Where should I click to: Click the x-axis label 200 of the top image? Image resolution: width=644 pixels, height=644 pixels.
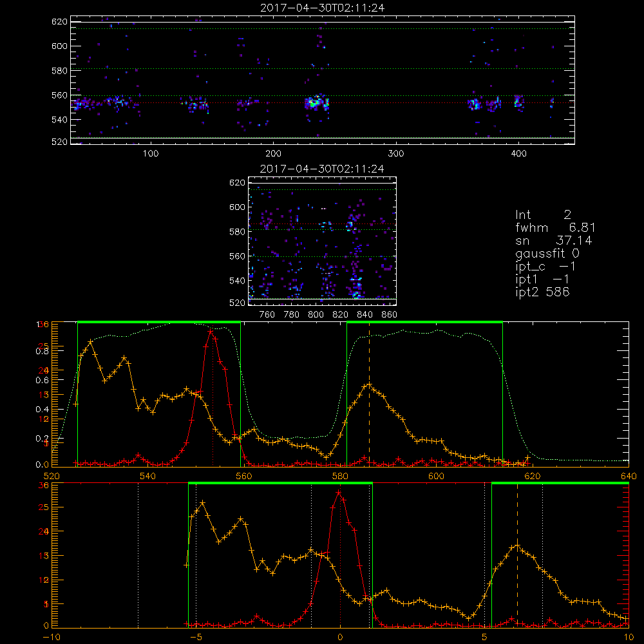click(x=274, y=154)
